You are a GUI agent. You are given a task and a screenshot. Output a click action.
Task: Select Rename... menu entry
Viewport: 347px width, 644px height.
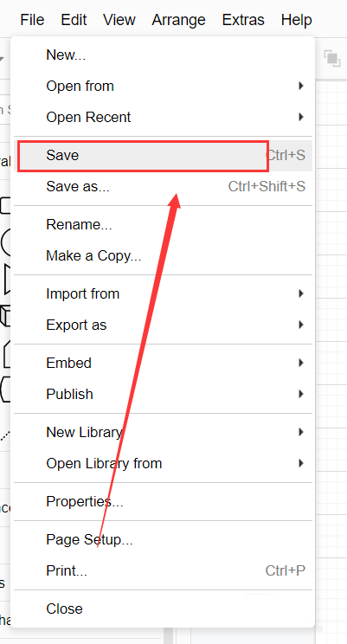[163, 225]
